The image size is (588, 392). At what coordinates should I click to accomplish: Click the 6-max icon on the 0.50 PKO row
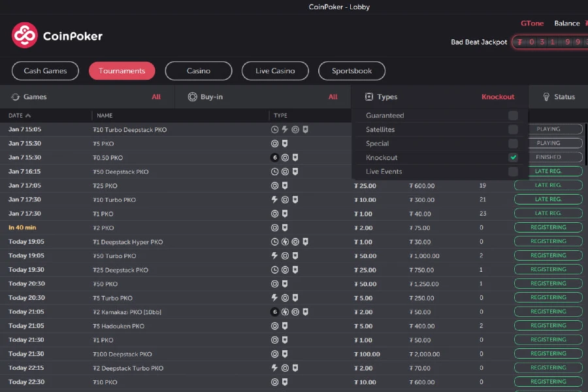tap(274, 157)
